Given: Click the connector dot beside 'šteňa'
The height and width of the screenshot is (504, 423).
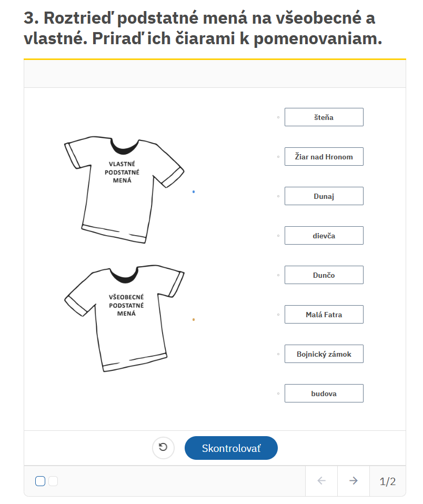Looking at the screenshot, I should click(x=278, y=117).
